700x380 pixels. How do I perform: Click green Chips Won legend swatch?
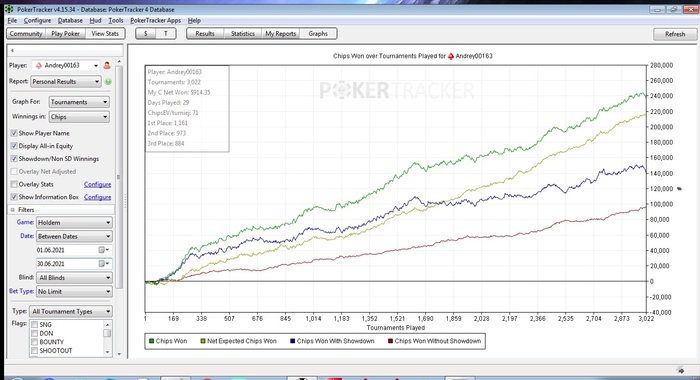pos(151,341)
